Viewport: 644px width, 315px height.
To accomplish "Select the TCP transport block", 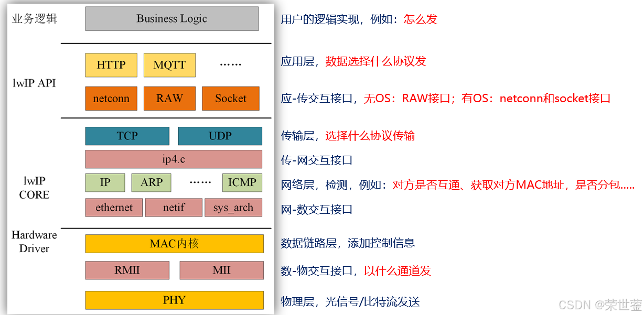I will tap(127, 136).
